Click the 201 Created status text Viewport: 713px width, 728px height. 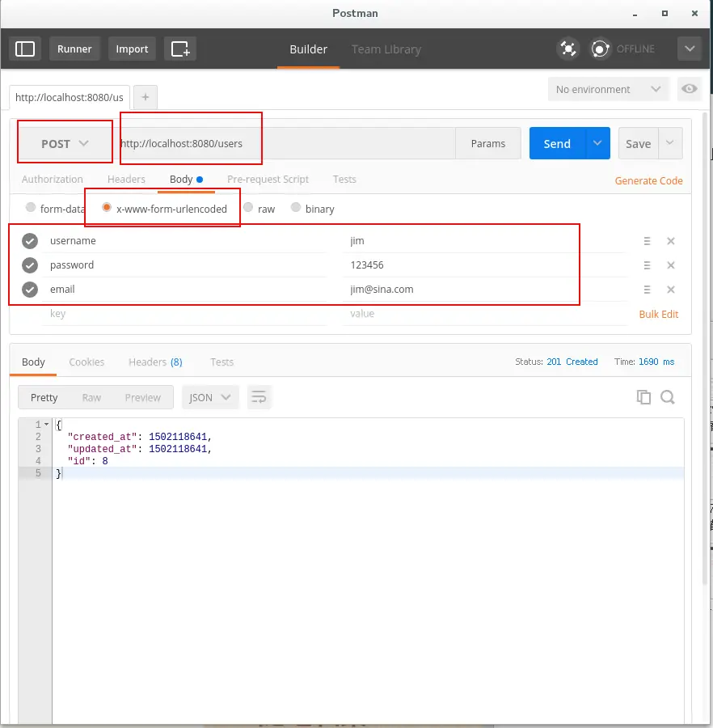click(x=572, y=362)
